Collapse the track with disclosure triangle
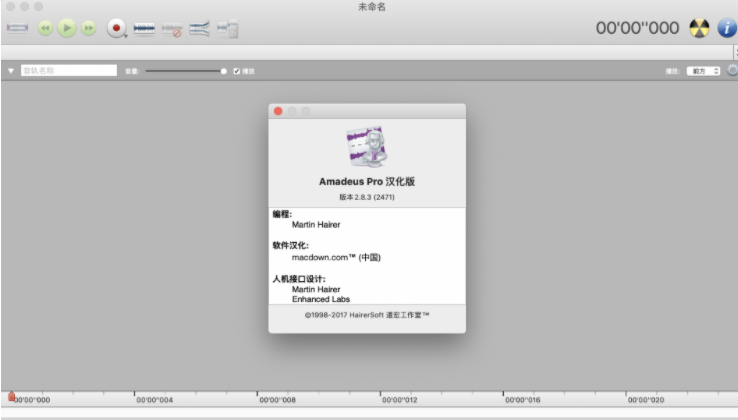Viewport: 738px width, 420px height. pyautogui.click(x=11, y=71)
